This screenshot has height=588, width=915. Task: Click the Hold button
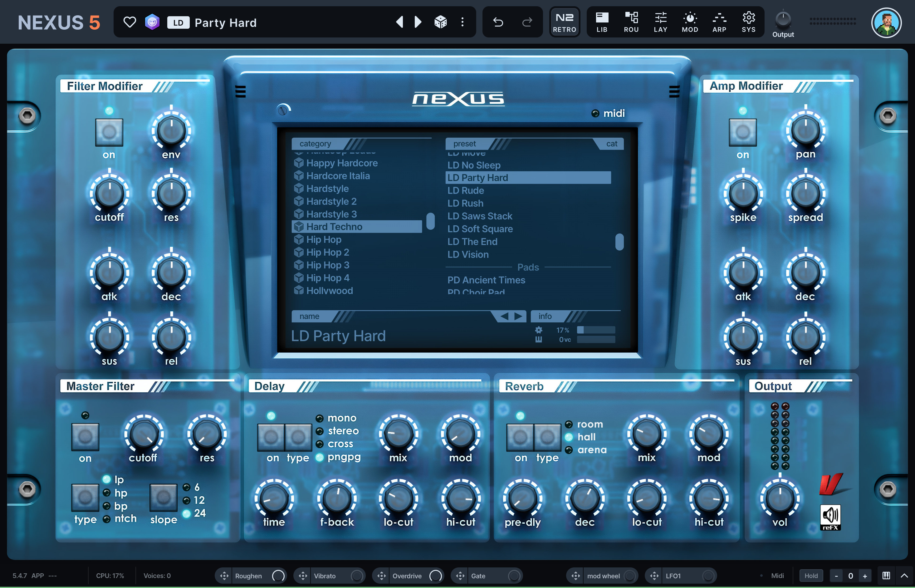(x=811, y=576)
